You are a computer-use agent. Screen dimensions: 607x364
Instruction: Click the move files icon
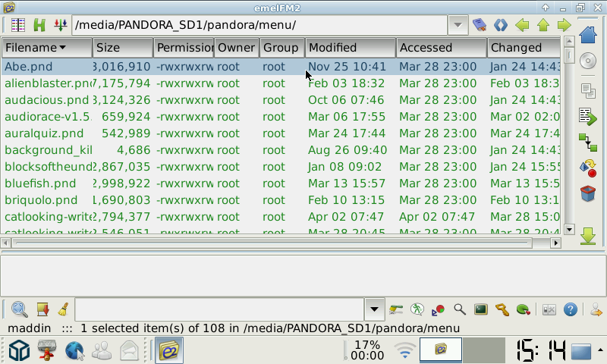click(588, 117)
